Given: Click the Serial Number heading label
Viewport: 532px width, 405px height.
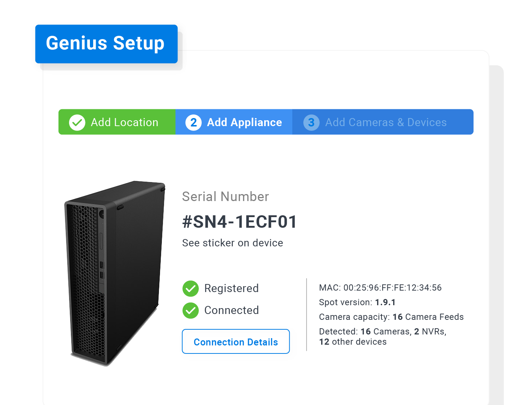Looking at the screenshot, I should [225, 197].
